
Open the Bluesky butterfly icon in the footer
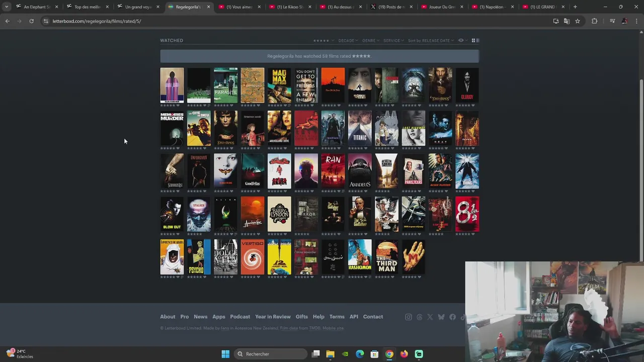pos(441,317)
